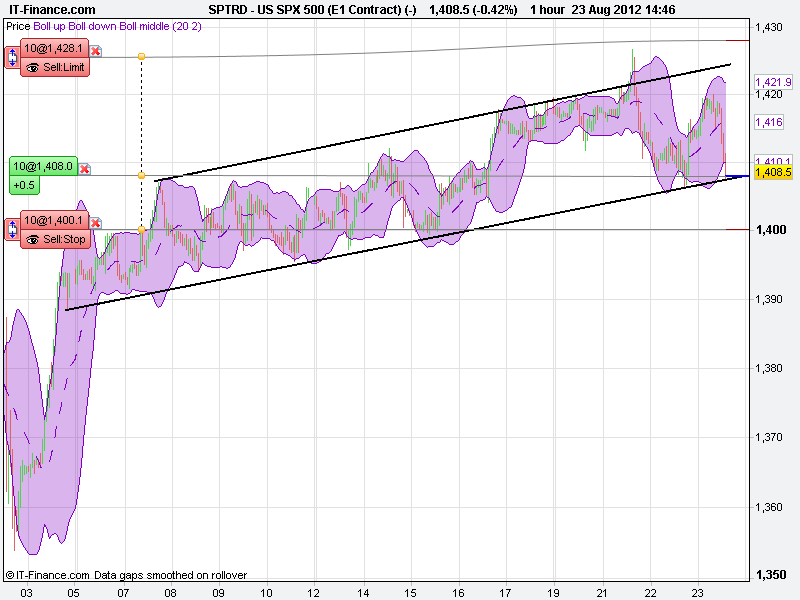Click the 1,380 price axis label
The height and width of the screenshot is (600, 800).
(x=769, y=368)
